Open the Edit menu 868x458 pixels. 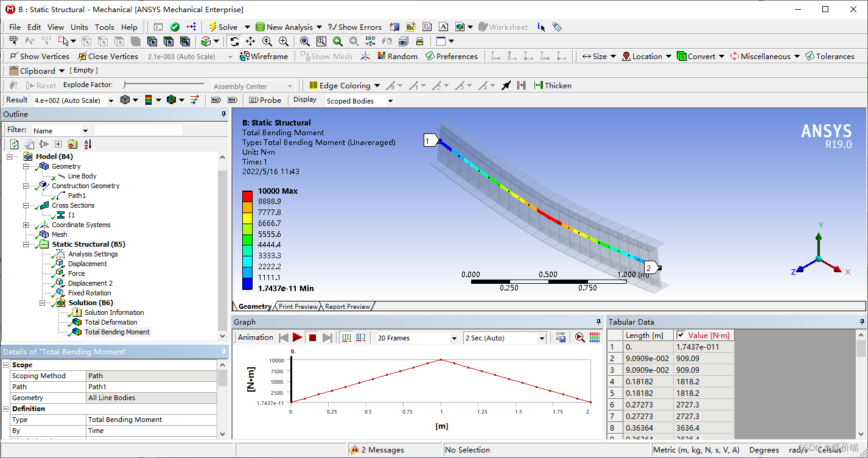pos(34,27)
